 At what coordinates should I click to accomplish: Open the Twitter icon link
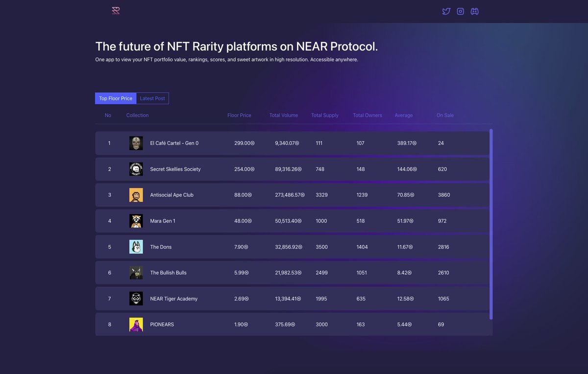(x=446, y=11)
